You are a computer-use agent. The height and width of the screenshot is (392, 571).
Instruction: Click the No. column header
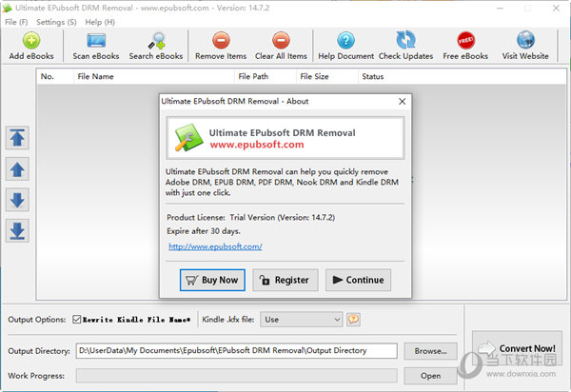click(54, 76)
